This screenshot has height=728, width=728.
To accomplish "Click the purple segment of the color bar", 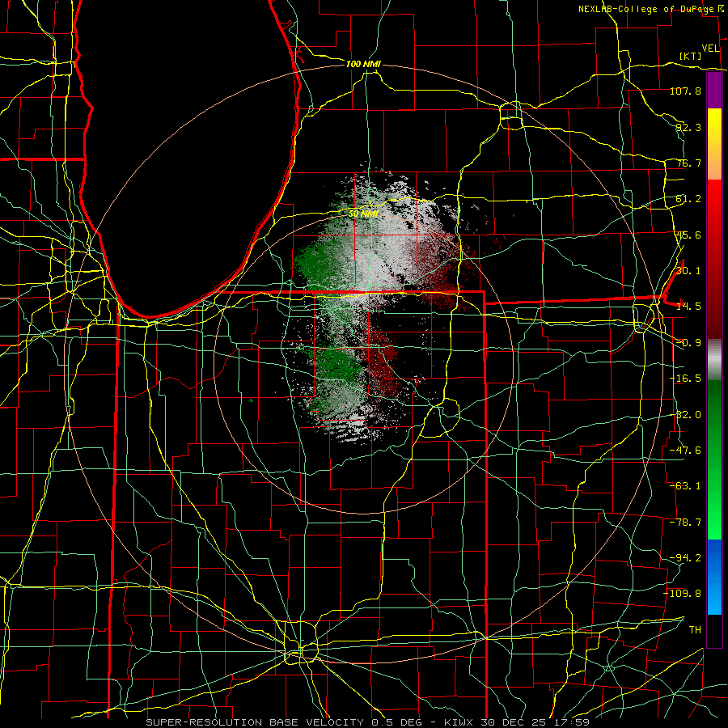I will 714,91.
